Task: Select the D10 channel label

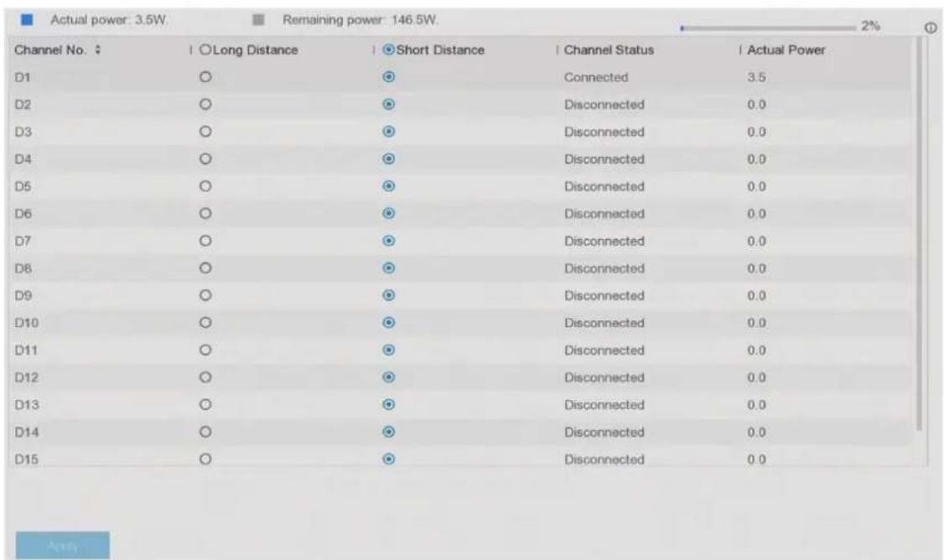Action: pos(27,323)
